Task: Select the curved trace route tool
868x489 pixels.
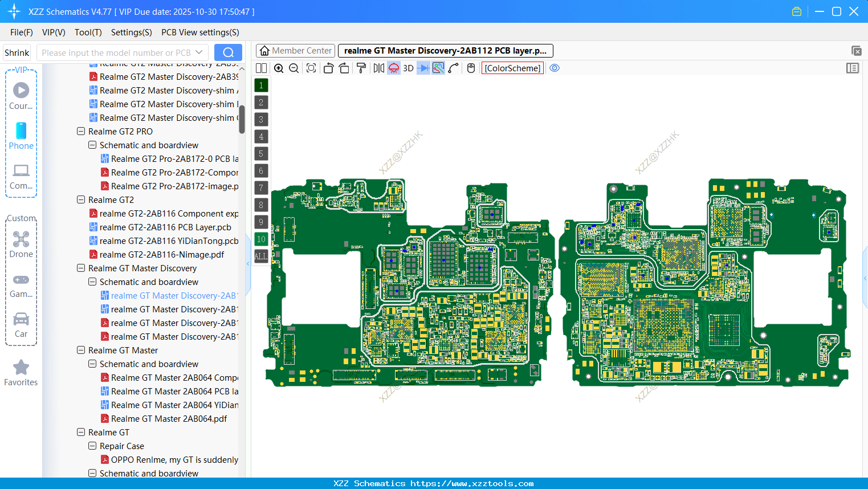Action: pos(454,68)
